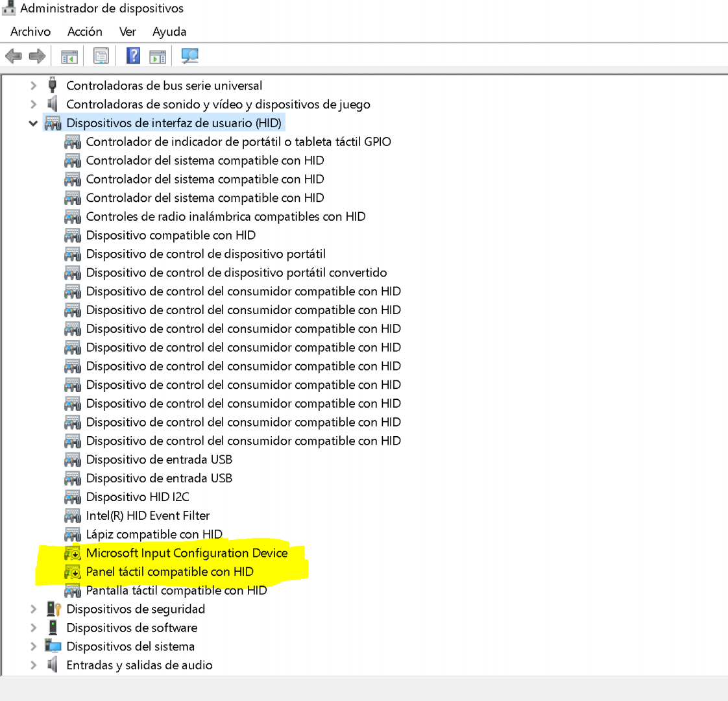Expand Controladoras de sonido y vídeo

33,105
